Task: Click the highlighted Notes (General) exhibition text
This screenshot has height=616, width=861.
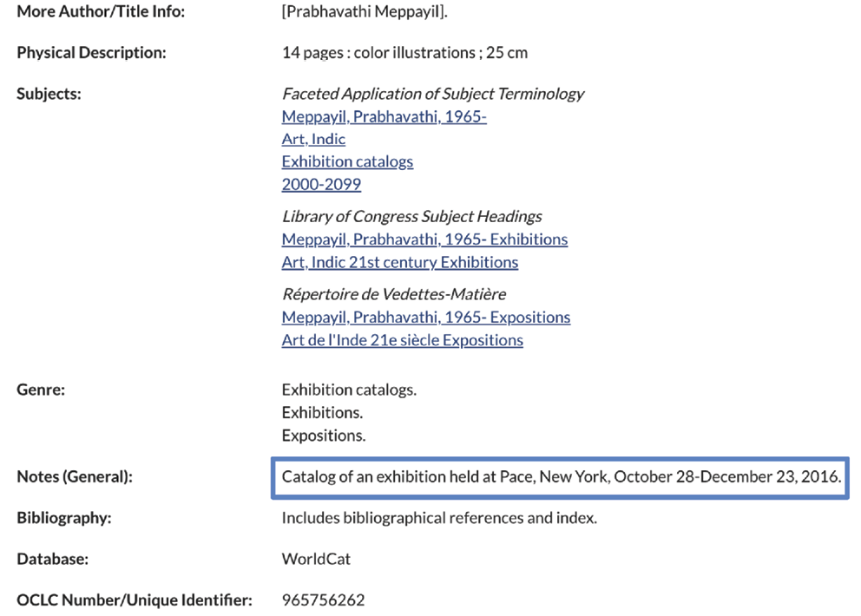Action: point(561,476)
